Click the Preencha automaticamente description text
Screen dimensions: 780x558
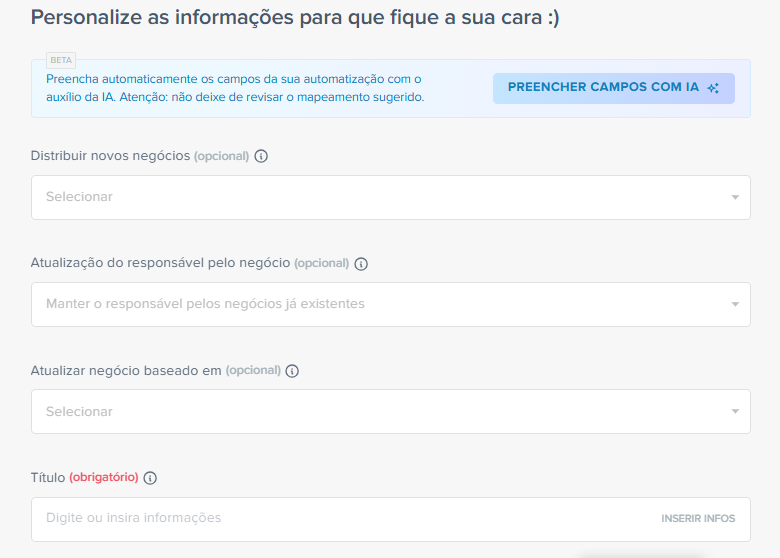point(235,88)
